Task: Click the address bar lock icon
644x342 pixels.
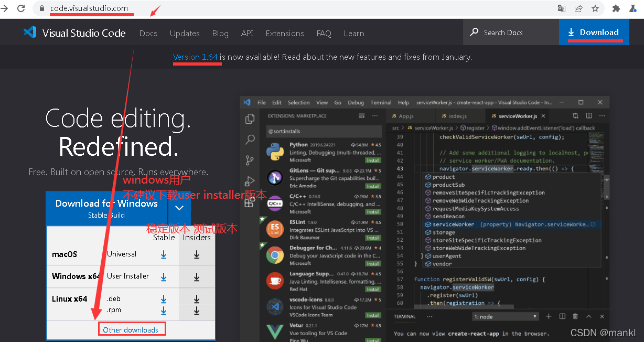Action: (x=42, y=8)
